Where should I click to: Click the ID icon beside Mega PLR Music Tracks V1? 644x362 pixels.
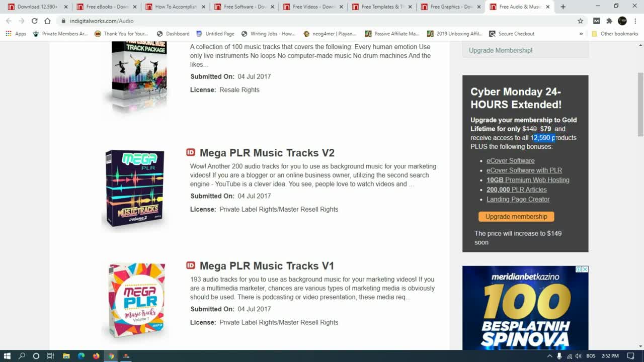191,265
